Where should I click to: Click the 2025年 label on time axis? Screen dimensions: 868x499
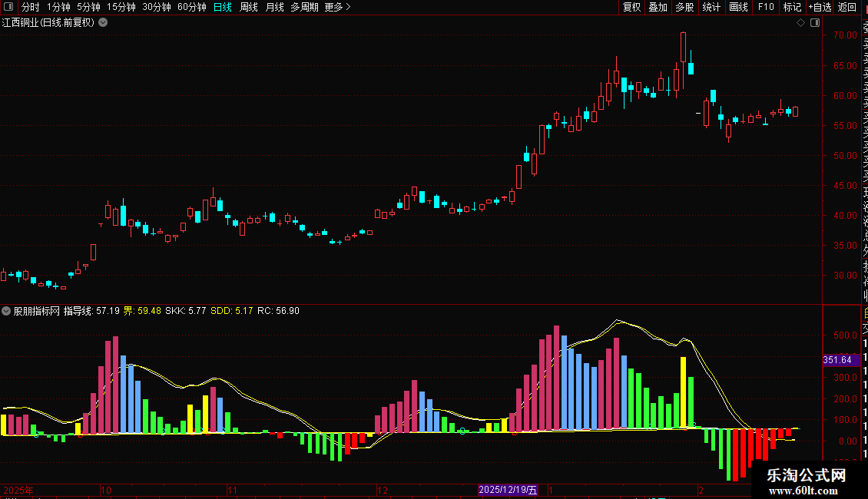[18, 490]
